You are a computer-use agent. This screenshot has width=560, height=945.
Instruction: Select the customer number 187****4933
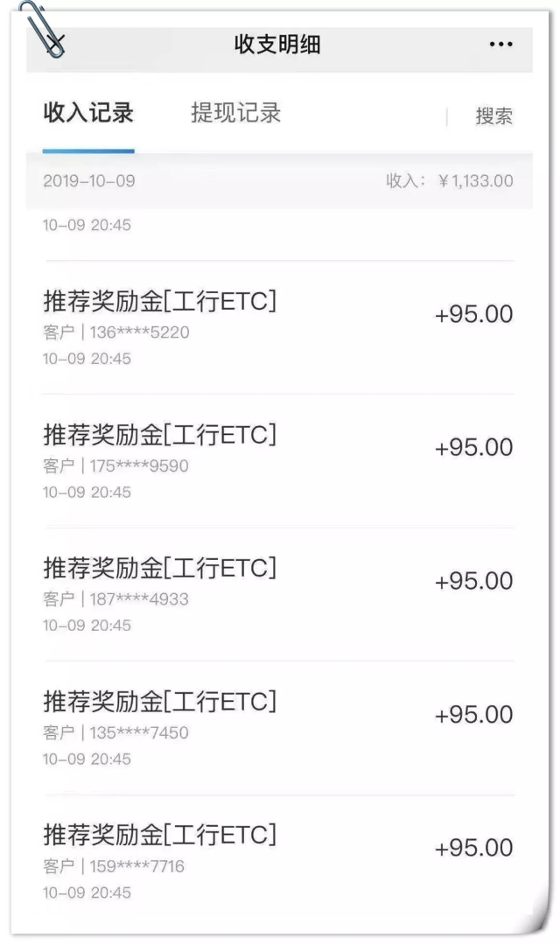(138, 599)
